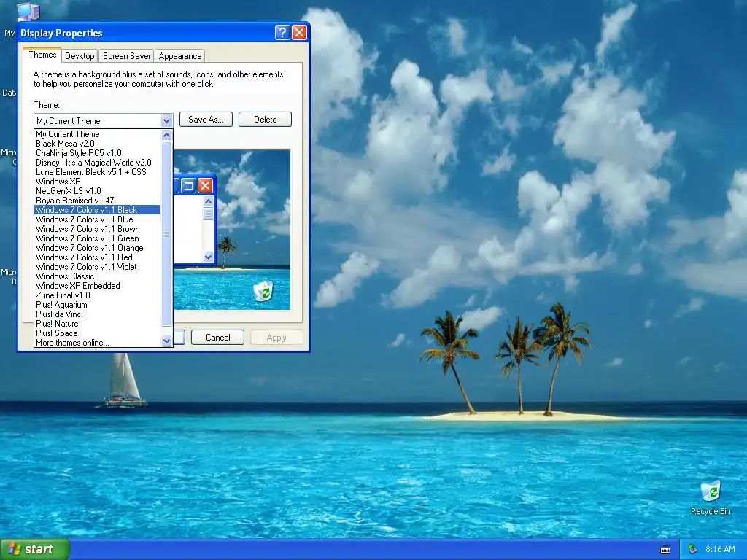
Task: Click the preview window's maximize button
Action: (189, 185)
